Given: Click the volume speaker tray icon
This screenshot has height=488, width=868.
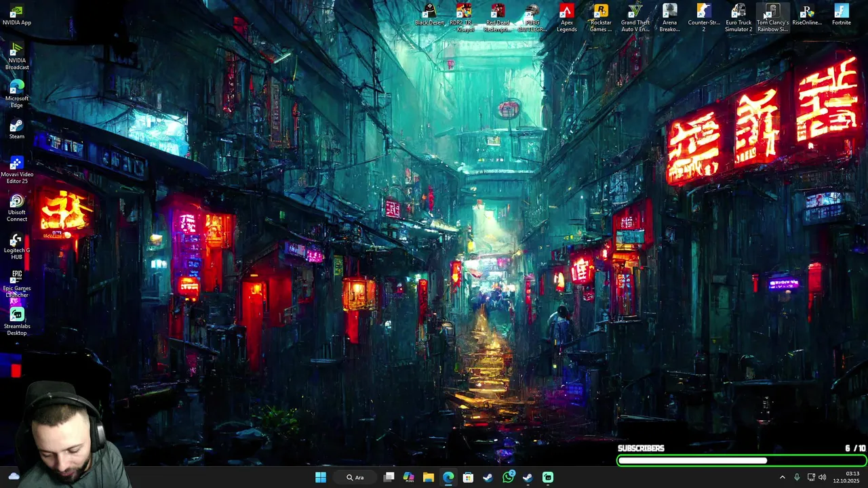Looking at the screenshot, I should 823,477.
